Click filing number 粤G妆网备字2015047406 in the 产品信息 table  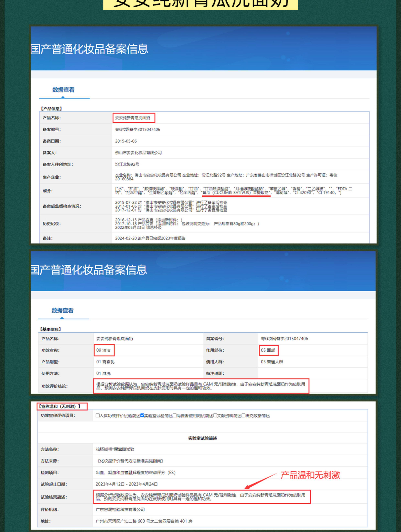point(137,129)
